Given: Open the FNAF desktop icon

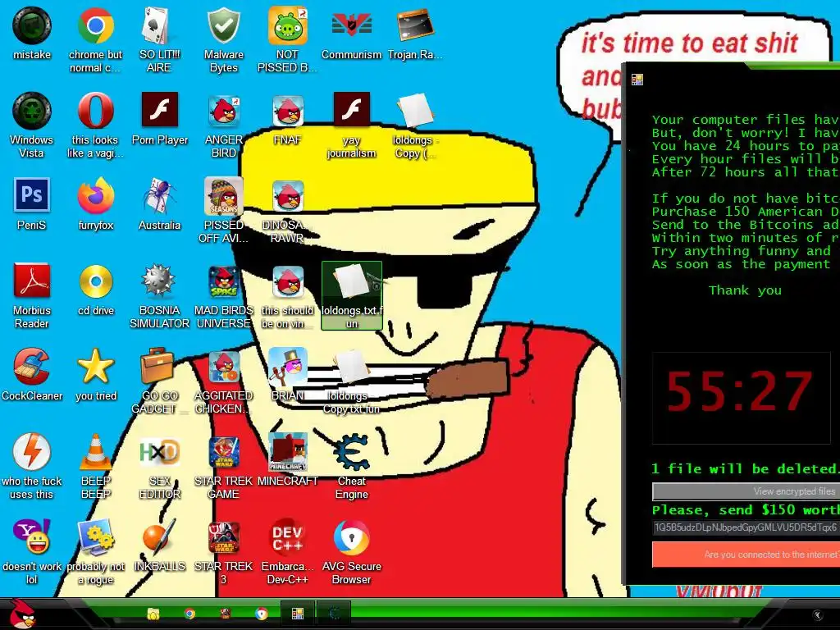Looking at the screenshot, I should (287, 119).
